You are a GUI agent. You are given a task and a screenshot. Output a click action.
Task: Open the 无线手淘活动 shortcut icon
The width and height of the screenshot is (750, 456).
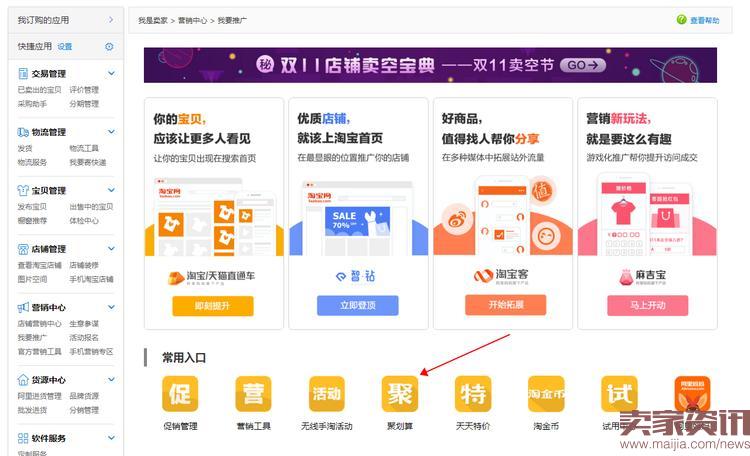click(x=327, y=394)
